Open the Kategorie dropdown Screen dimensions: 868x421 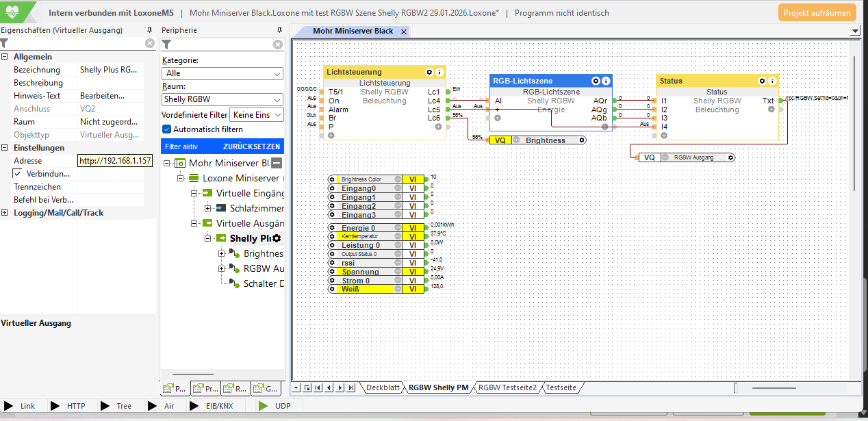click(x=222, y=73)
